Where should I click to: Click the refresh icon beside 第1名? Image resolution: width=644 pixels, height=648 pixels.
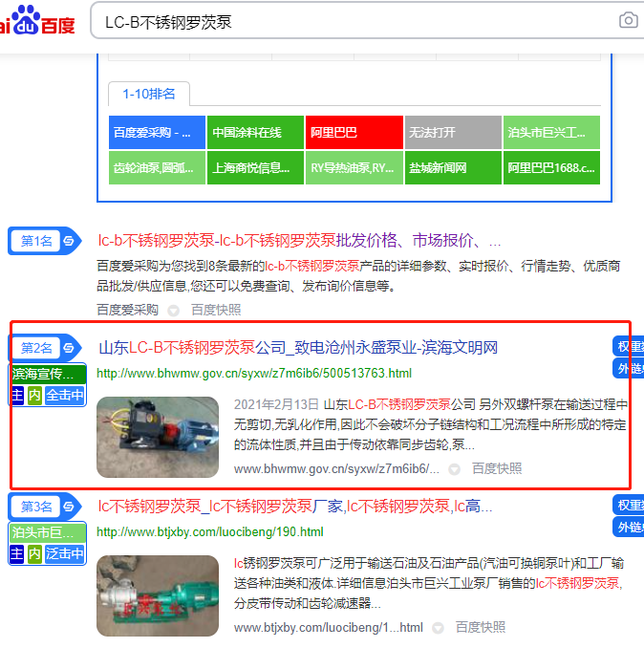tap(69, 241)
